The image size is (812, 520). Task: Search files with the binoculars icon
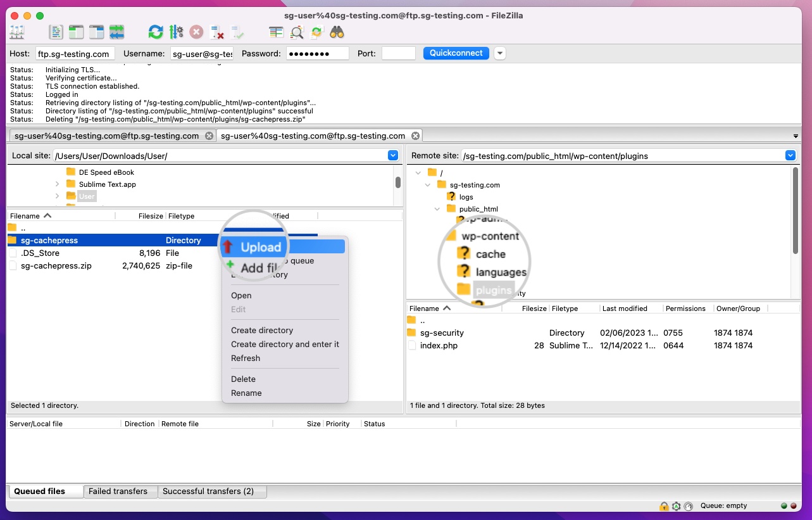pos(337,32)
